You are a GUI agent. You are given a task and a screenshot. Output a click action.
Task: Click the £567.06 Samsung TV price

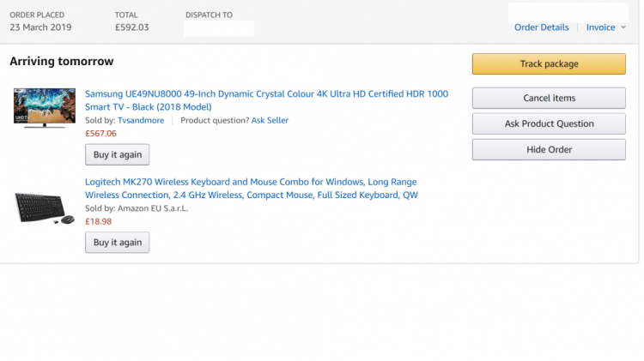coord(100,133)
